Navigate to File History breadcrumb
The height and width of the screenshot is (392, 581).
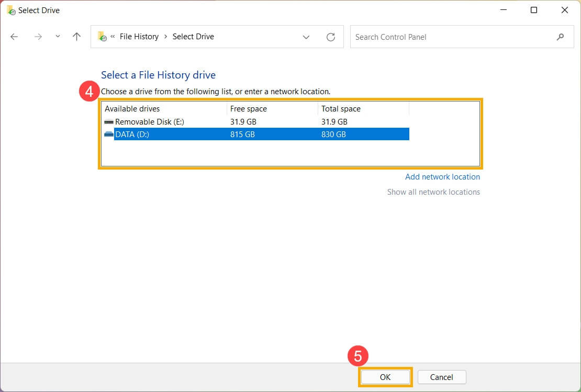click(x=139, y=37)
